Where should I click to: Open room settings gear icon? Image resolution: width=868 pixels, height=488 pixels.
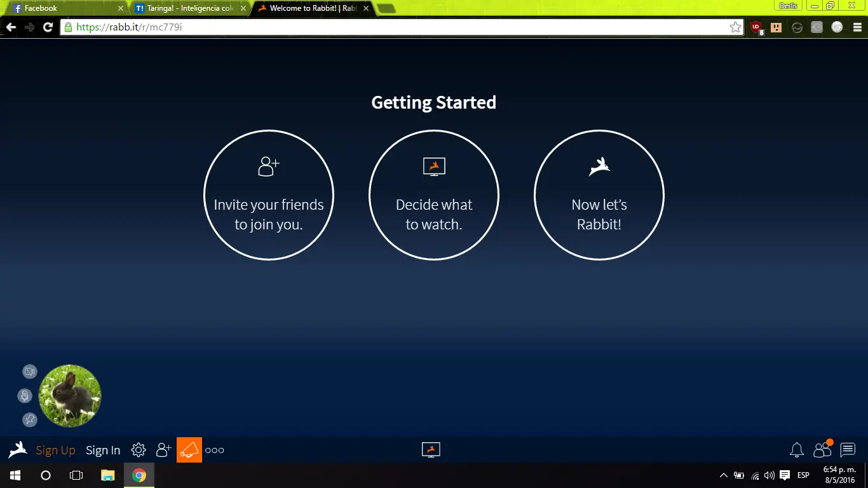coord(139,450)
